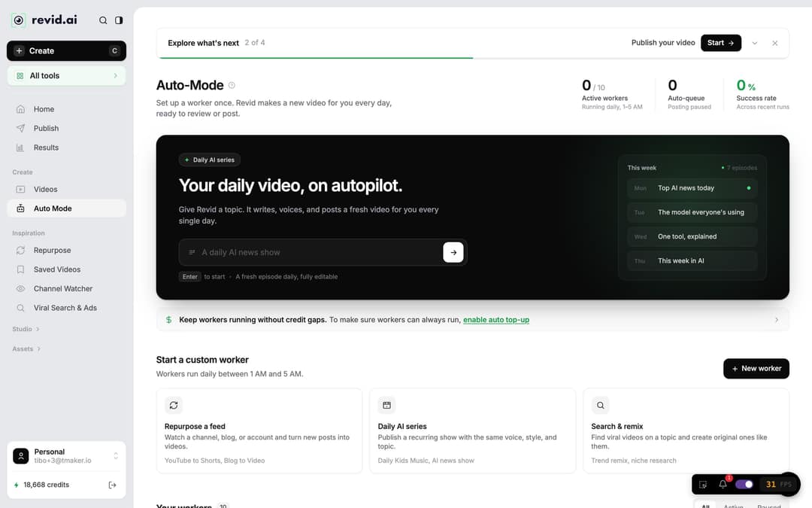Click the Home house icon

[20, 109]
